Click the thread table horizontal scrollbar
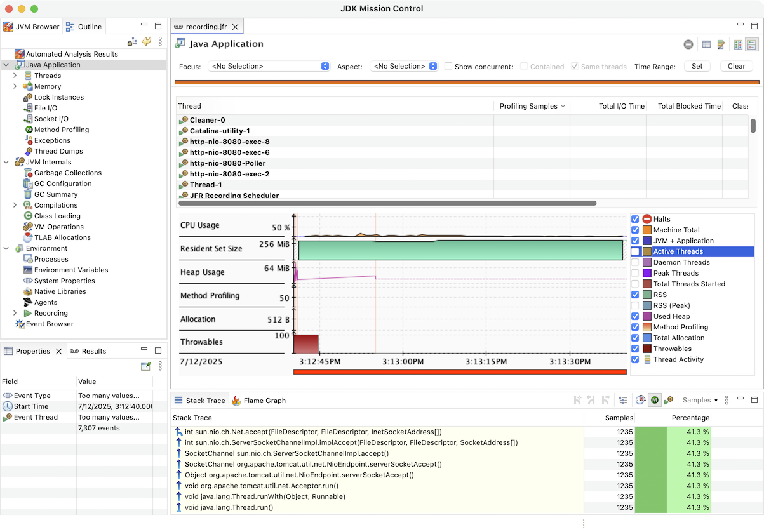764x532 pixels. pos(387,203)
